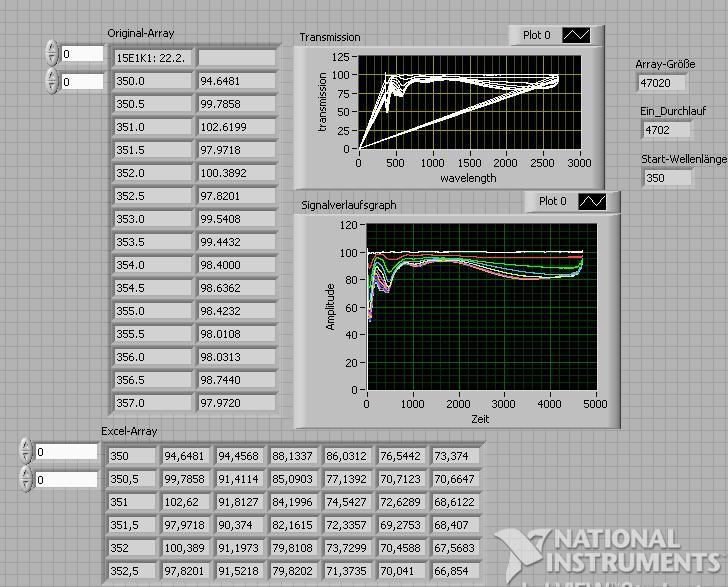This screenshot has width=728, height=587.
Task: Select Original-Array cell 355.5
Action: 153,334
